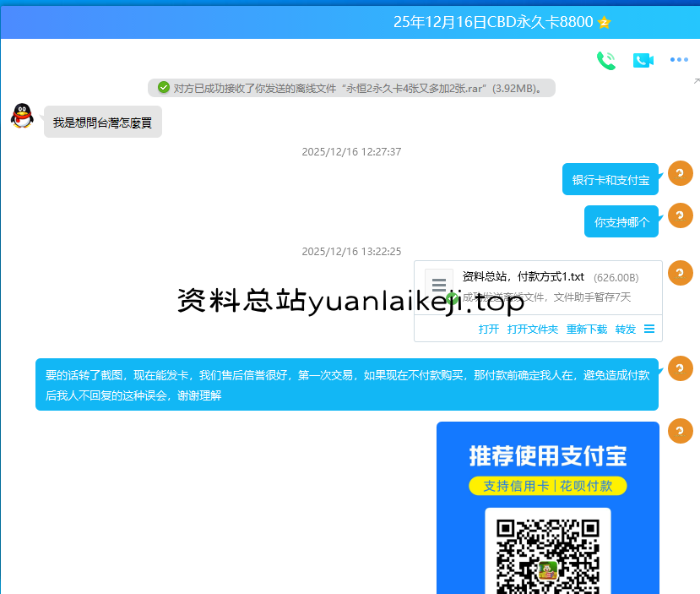This screenshot has width=700, height=594.
Task: Click the 支持信用卡花呗付款 yellow banner
Action: pyautogui.click(x=546, y=486)
